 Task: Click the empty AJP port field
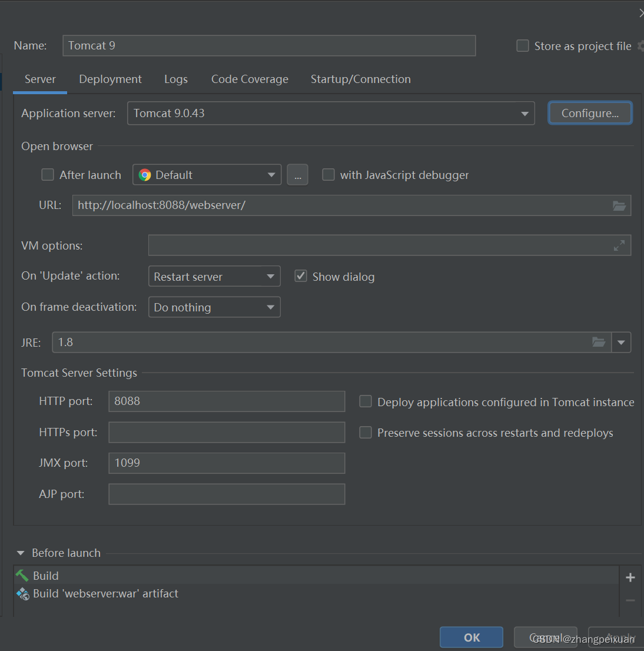point(227,494)
